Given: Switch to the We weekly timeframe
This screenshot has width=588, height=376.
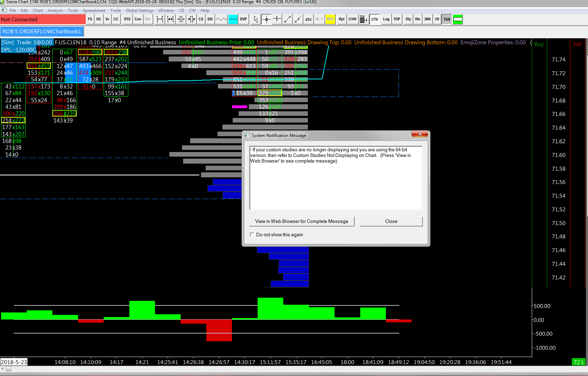Looking at the screenshot, I should pos(418,19).
